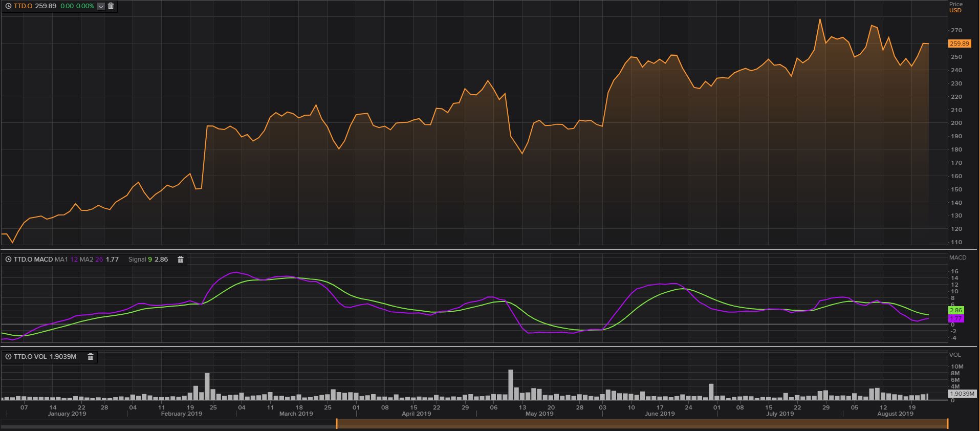
Task: Click the orange 259.89 price tag on axis
Action: (x=959, y=44)
